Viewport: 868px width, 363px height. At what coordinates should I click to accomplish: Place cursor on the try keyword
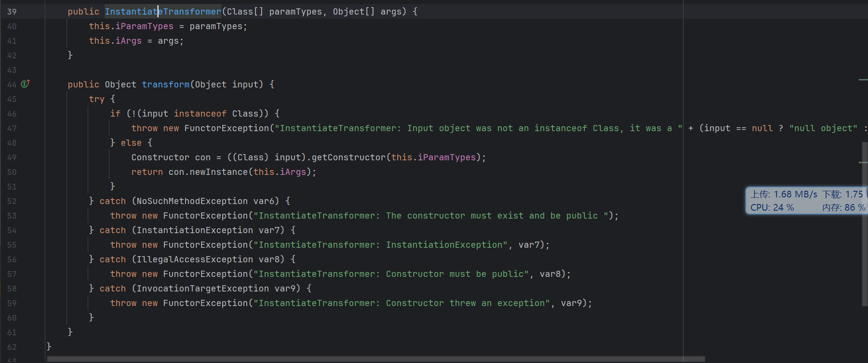tap(96, 99)
